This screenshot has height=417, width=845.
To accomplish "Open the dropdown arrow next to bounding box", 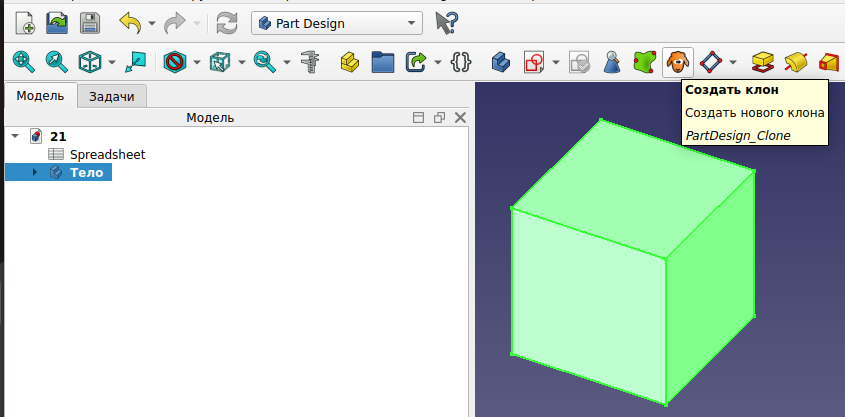I will [241, 62].
